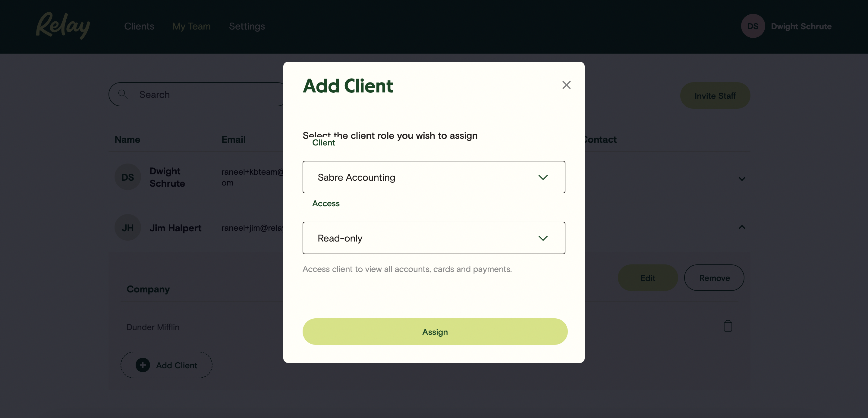Click the dashed Add Client button
This screenshot has height=418, width=868.
166,365
